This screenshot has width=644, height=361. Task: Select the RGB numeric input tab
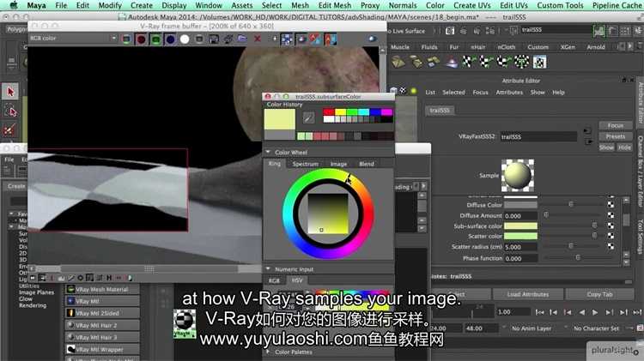tap(274, 280)
